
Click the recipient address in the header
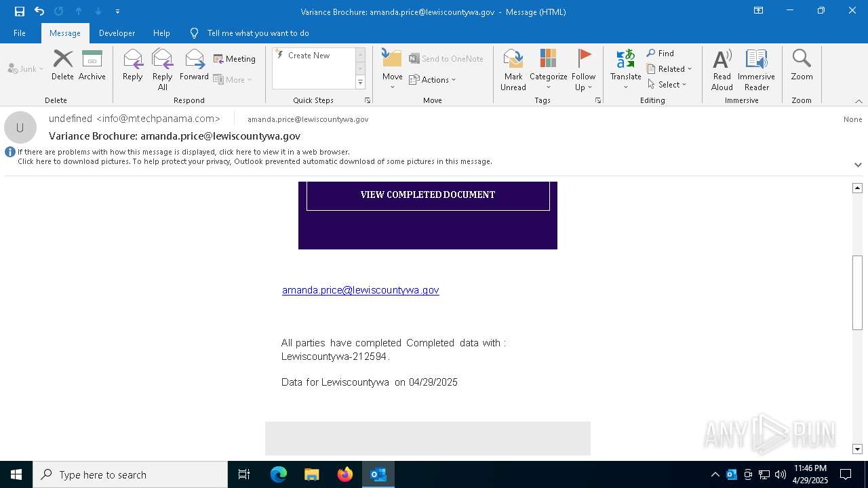(308, 119)
